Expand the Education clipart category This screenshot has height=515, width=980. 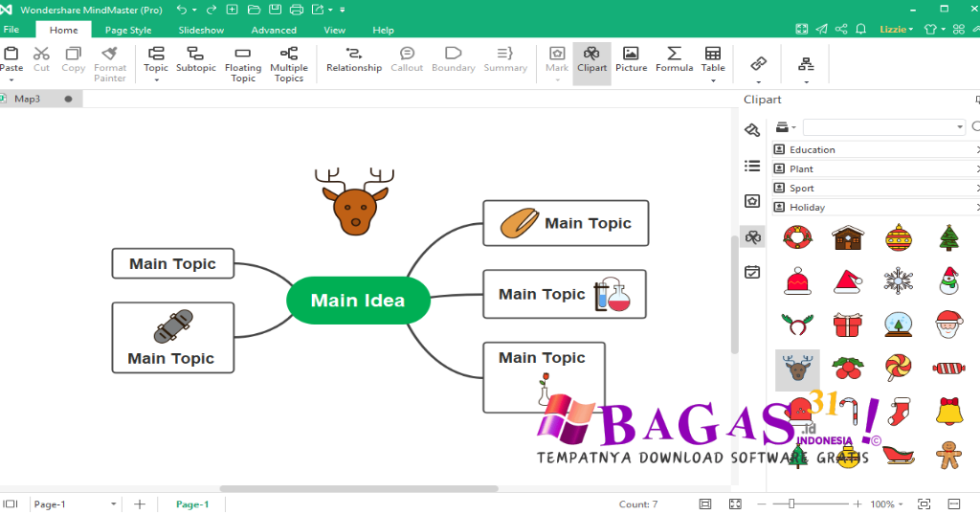pos(877,149)
